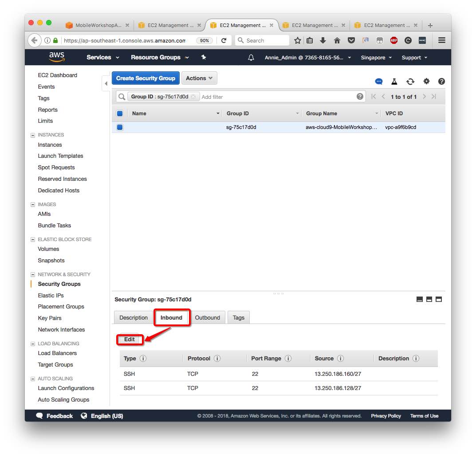
Task: Open the notifications bell icon
Action: coord(251,58)
